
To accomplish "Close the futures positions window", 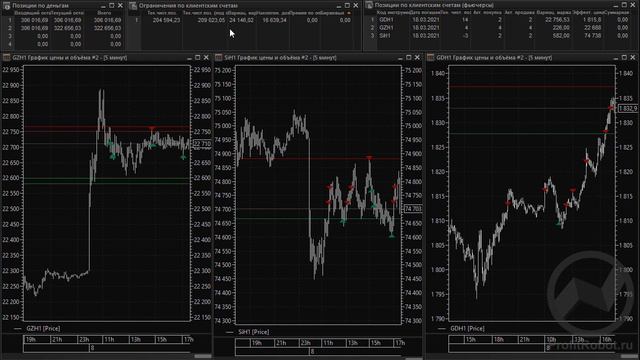I will [x=633, y=5].
